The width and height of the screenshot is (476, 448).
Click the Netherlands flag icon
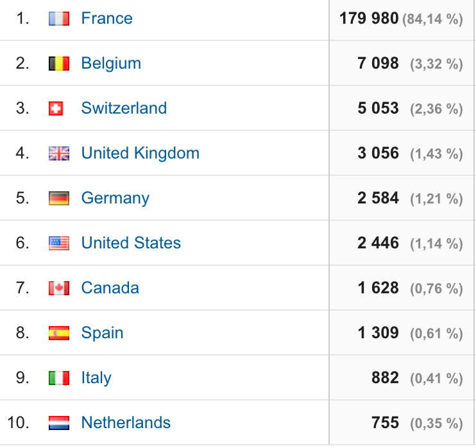pos(59,423)
